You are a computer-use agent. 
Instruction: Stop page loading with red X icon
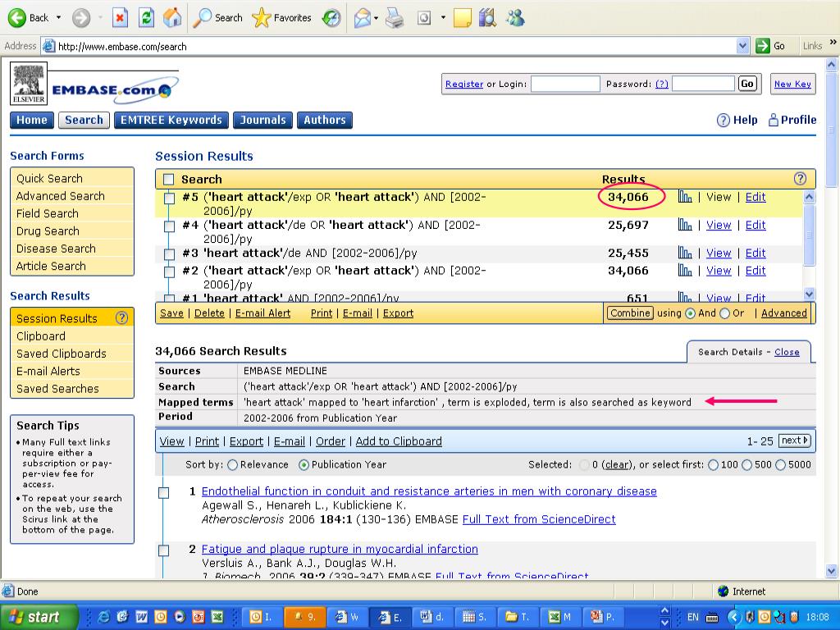click(x=120, y=18)
